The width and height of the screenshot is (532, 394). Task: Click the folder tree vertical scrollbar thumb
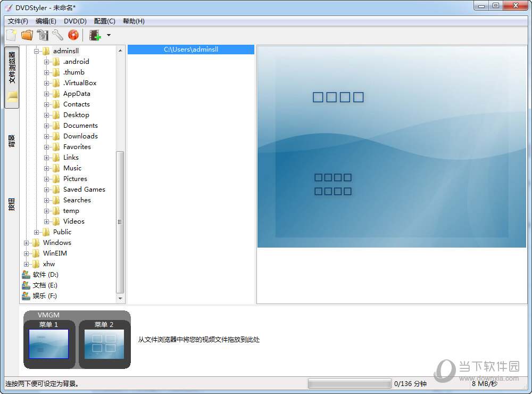coord(120,222)
